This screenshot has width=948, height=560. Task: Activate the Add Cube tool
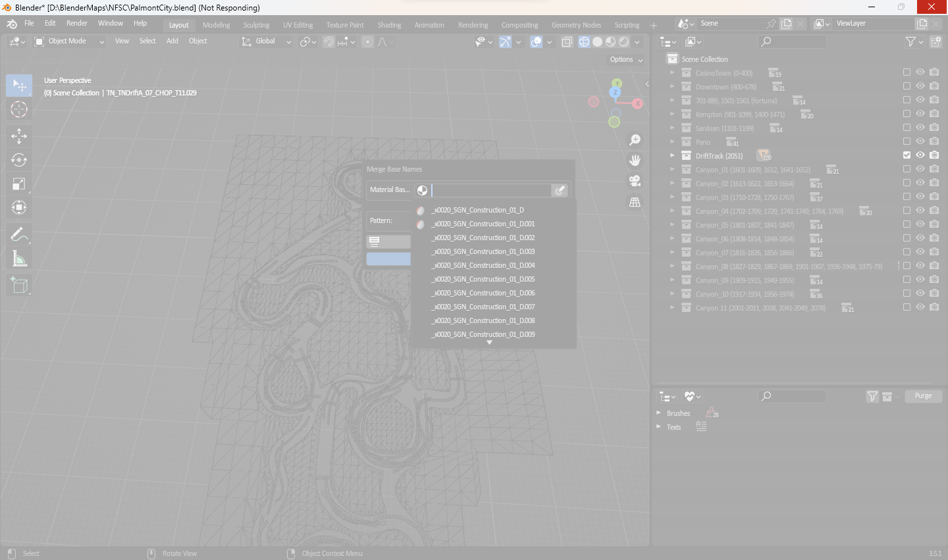coord(19,285)
